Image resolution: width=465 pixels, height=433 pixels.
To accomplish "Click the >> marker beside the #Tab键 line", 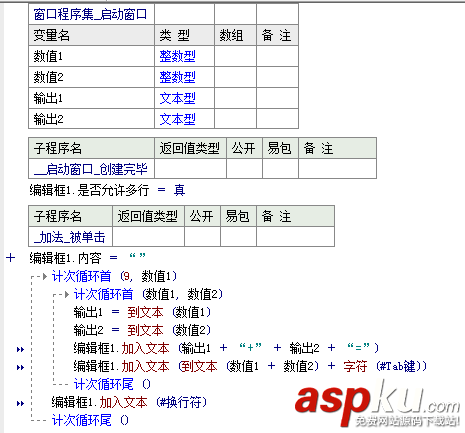I will click(20, 367).
